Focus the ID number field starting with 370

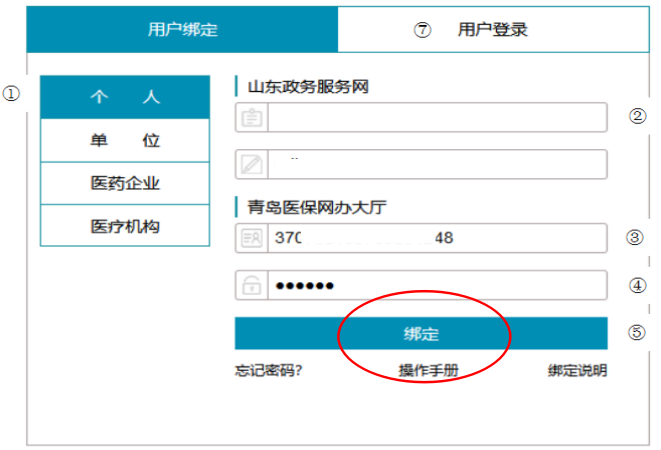pyautogui.click(x=436, y=238)
